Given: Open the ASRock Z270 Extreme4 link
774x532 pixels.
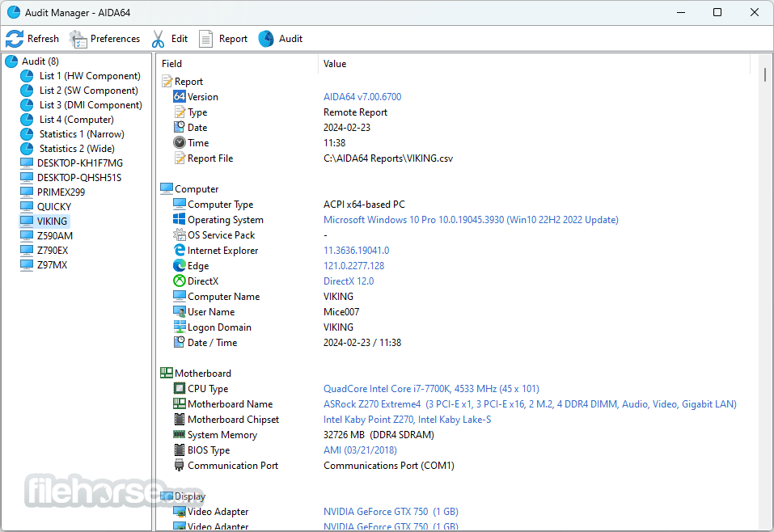Looking at the screenshot, I should point(530,403).
